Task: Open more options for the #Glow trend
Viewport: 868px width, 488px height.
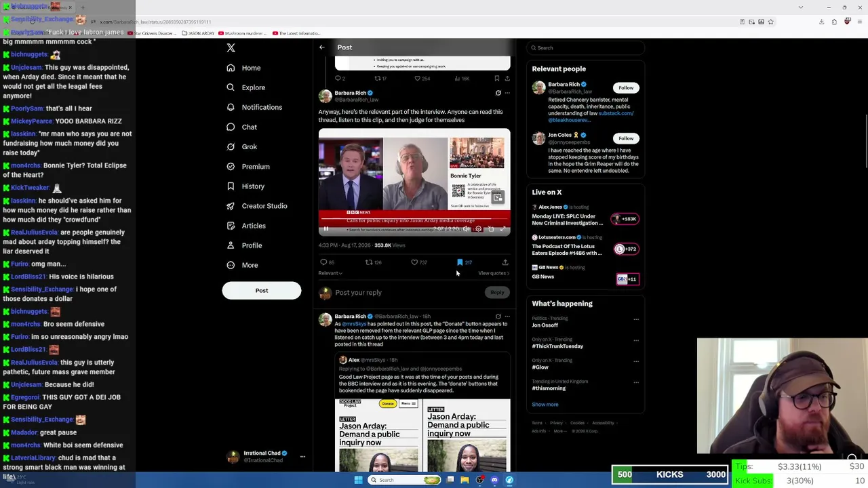Action: tap(636, 361)
